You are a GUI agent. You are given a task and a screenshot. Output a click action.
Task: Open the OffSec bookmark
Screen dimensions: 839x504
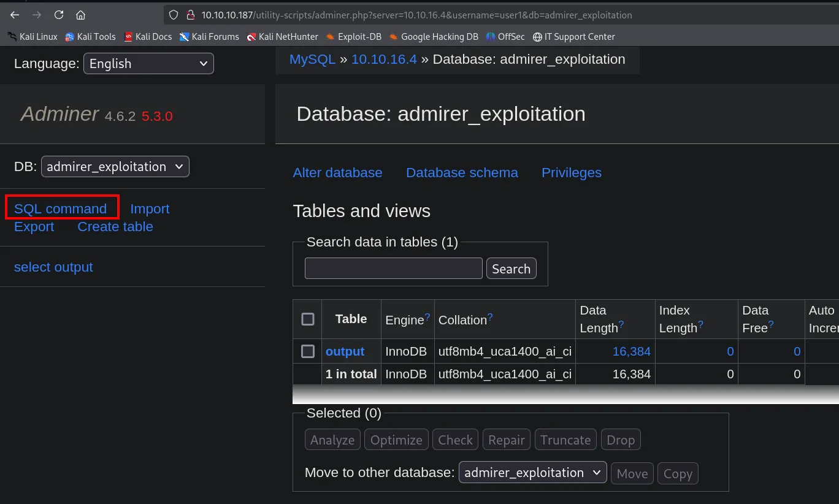(505, 37)
